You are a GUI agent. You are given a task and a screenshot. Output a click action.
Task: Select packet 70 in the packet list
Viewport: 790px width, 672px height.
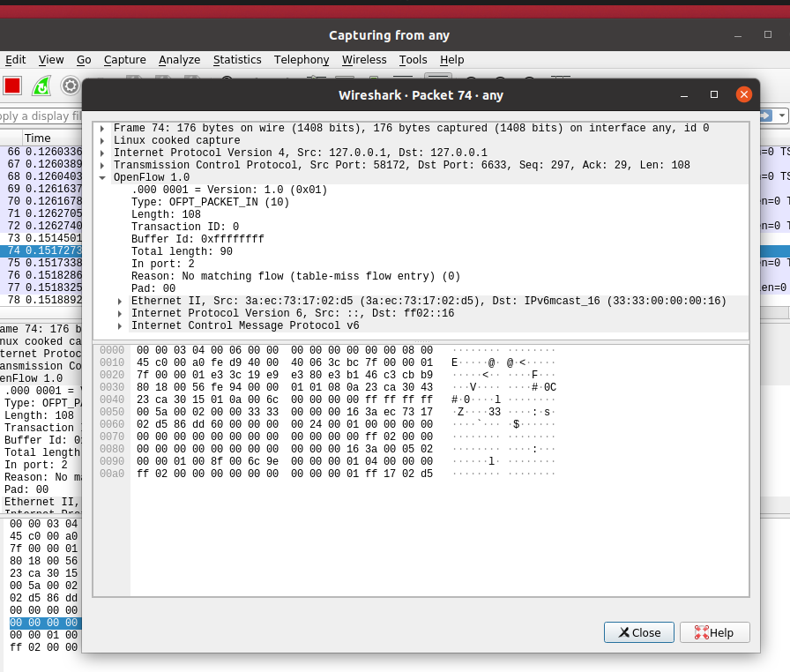click(41, 201)
